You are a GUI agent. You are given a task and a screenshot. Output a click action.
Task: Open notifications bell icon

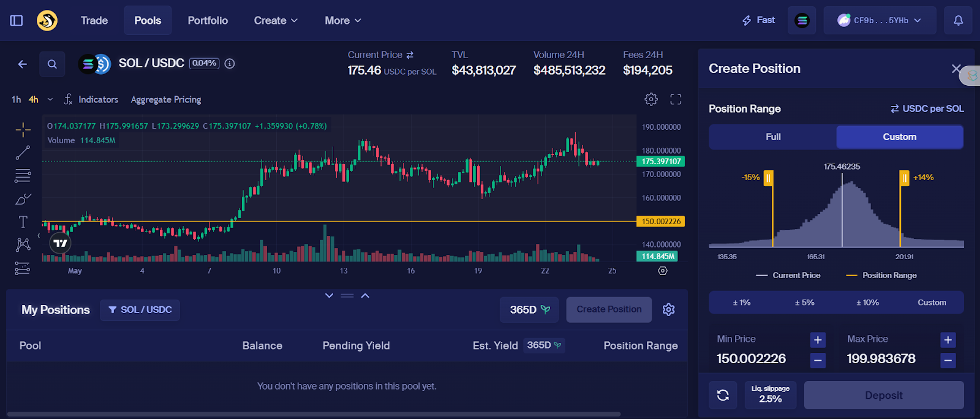coord(958,20)
